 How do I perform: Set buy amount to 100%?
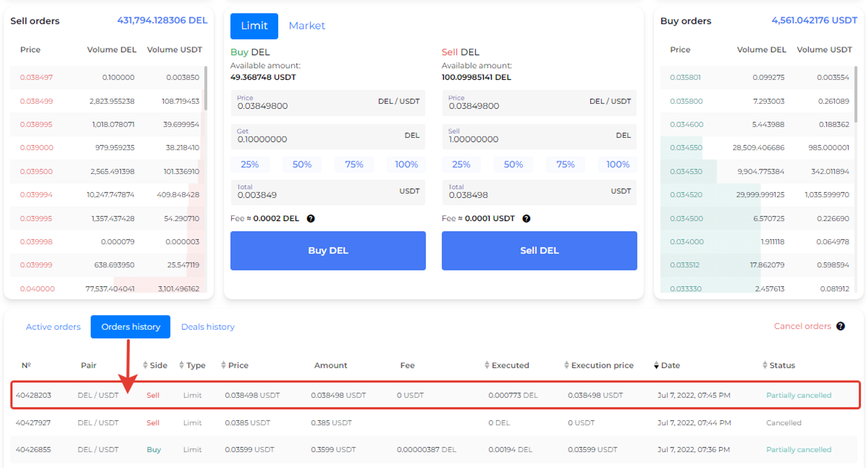click(x=406, y=165)
